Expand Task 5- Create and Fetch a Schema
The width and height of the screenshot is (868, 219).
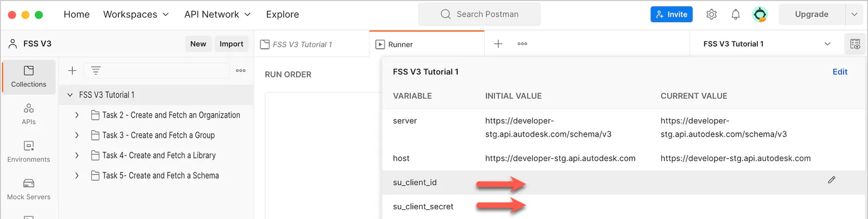pos(77,176)
